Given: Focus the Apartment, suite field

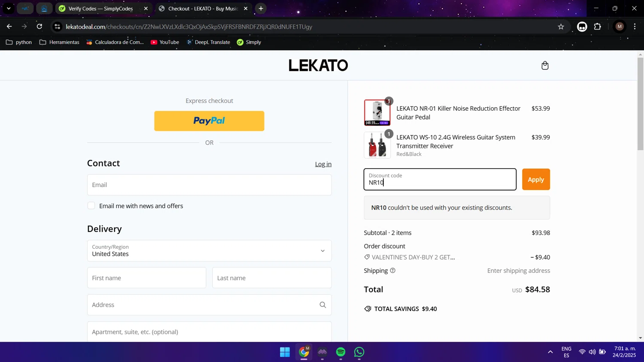Looking at the screenshot, I should [209, 332].
